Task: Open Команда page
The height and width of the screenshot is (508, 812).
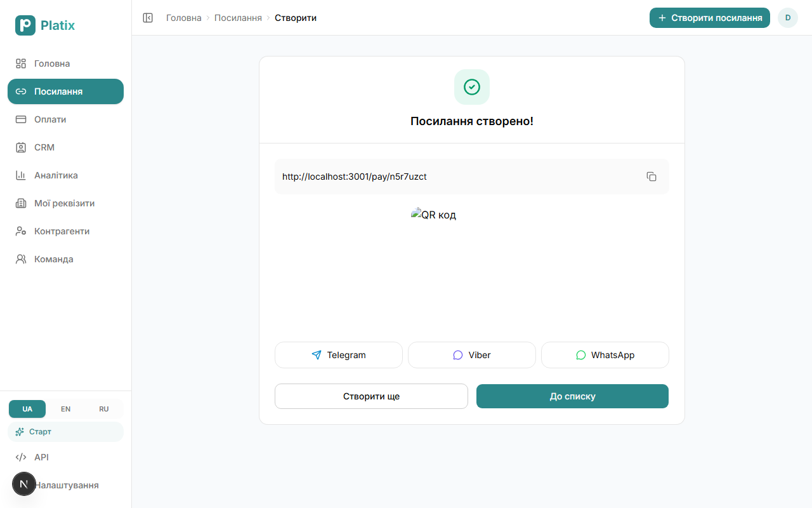Action: 65,259
